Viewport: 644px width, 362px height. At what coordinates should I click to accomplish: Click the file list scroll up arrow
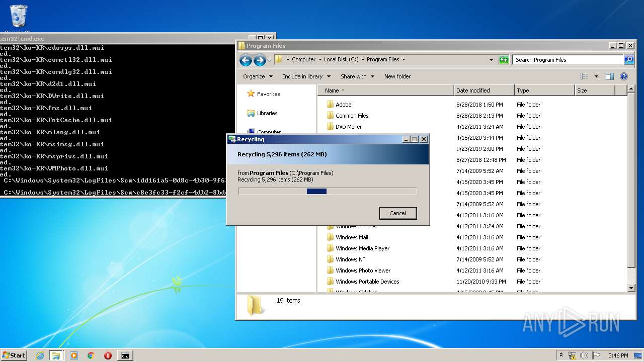pos(632,89)
